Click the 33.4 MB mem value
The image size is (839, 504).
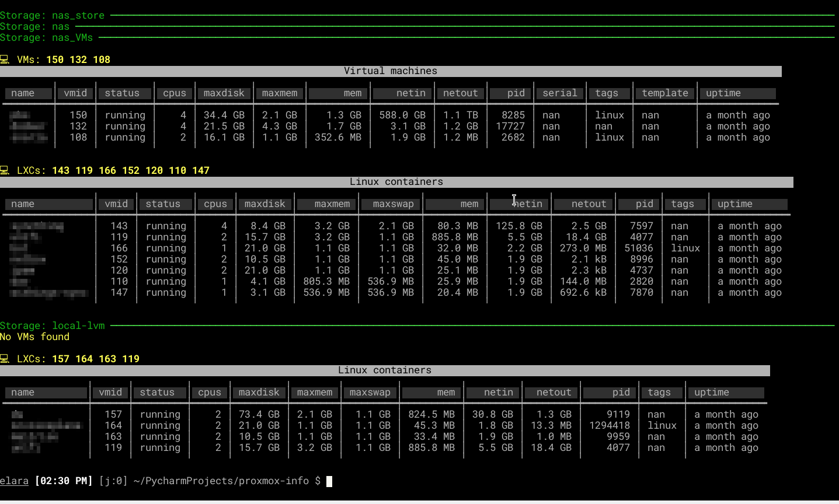[434, 436]
